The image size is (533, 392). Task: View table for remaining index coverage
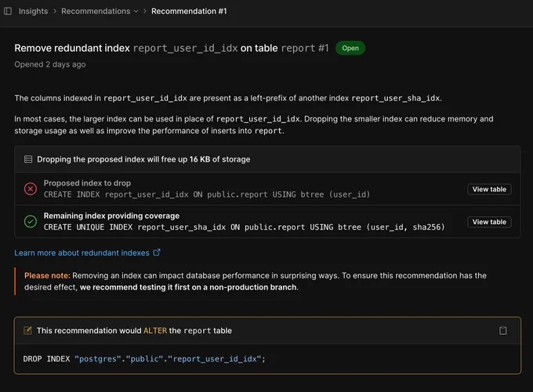pyautogui.click(x=489, y=222)
